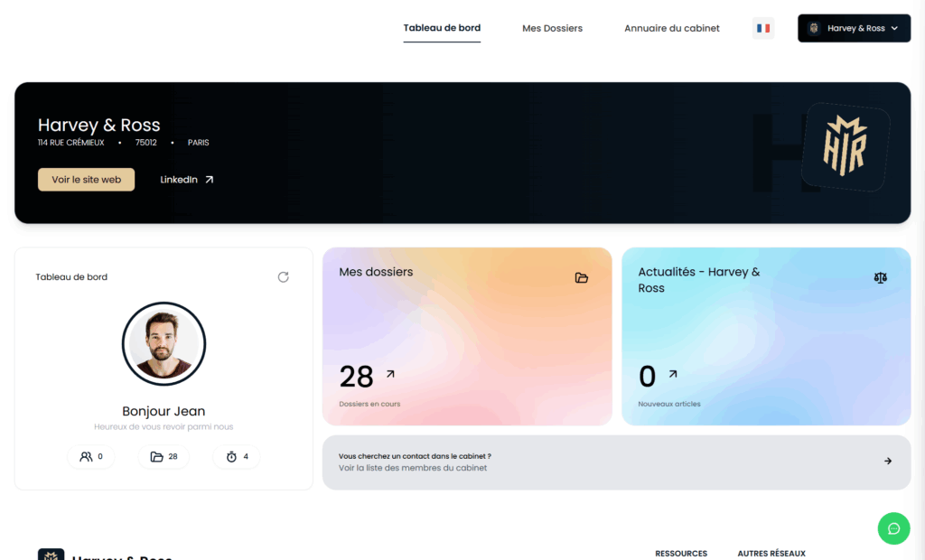
Task: Open the LinkedIn link
Action: (x=186, y=180)
